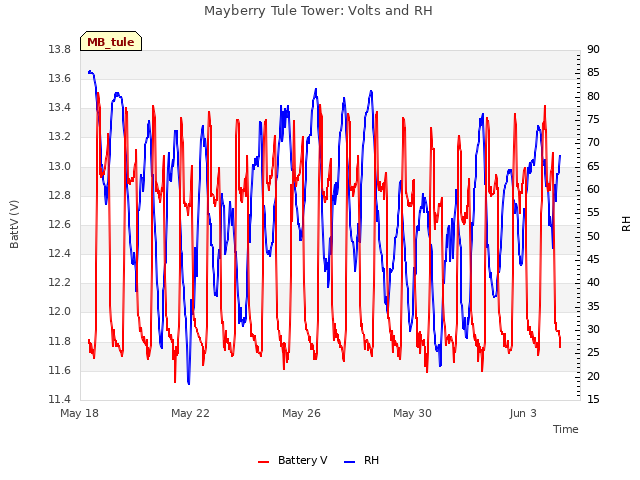Click the MB_tule label box
This screenshot has height=480, width=640.
click(x=111, y=41)
